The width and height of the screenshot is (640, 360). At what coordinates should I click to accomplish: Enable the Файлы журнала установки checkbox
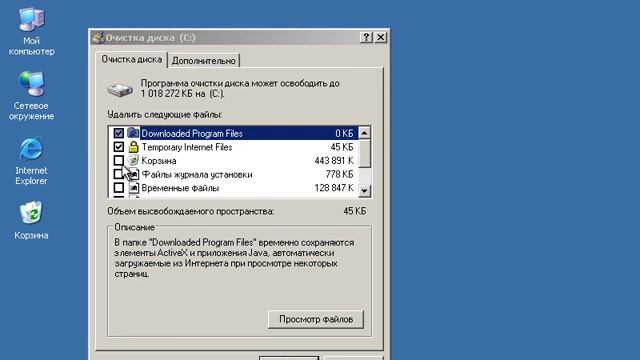(118, 174)
